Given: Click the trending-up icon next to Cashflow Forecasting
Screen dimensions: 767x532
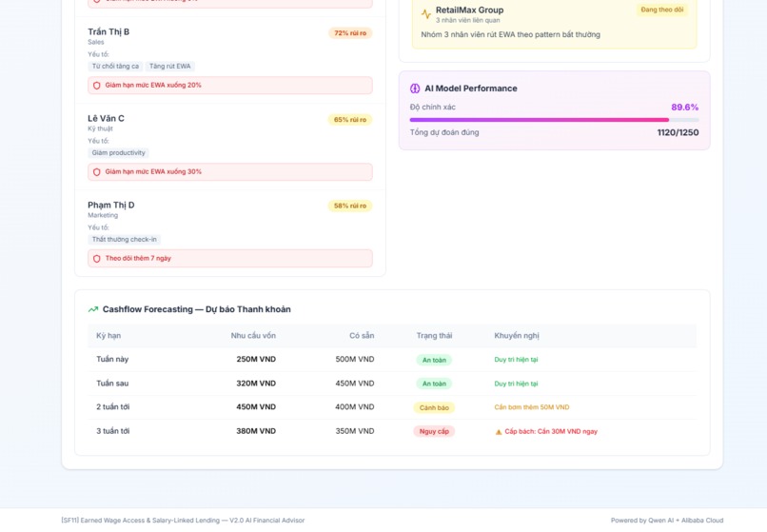Looking at the screenshot, I should click(93, 309).
